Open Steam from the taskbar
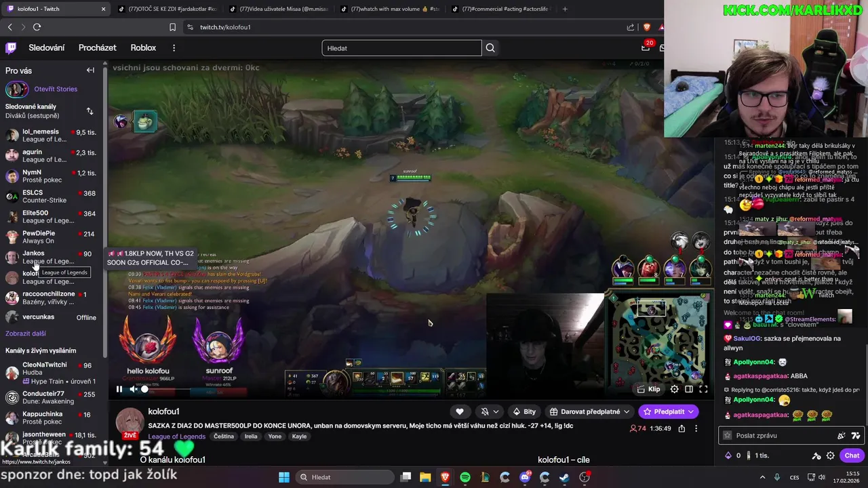This screenshot has width=868, height=488. tap(564, 477)
